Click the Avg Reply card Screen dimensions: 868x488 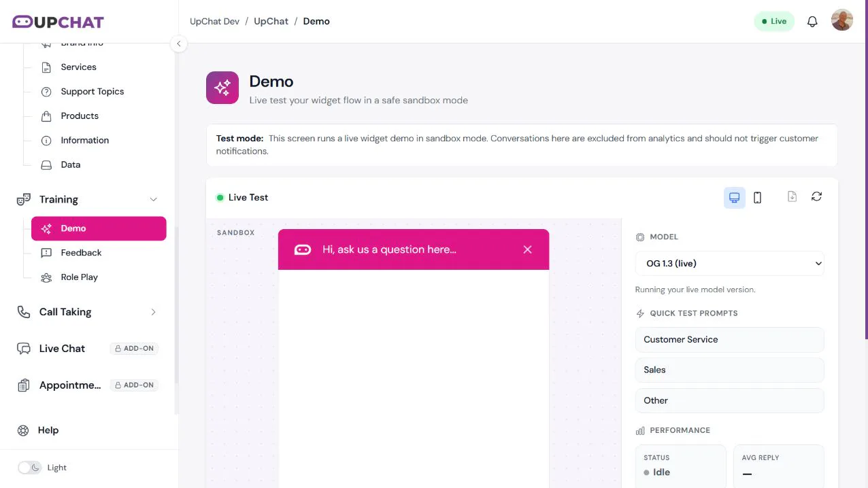point(779,466)
